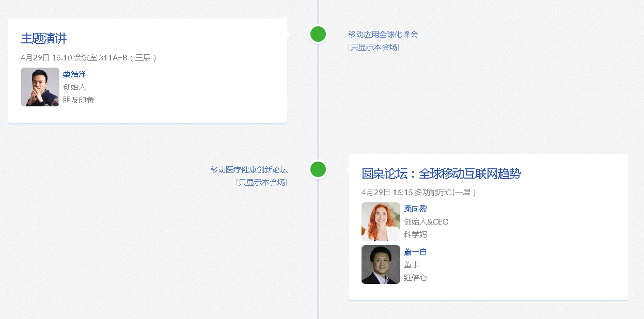Image resolution: width=644 pixels, height=319 pixels.
Task: Open speaker name link 萧一白
Action: 415,252
